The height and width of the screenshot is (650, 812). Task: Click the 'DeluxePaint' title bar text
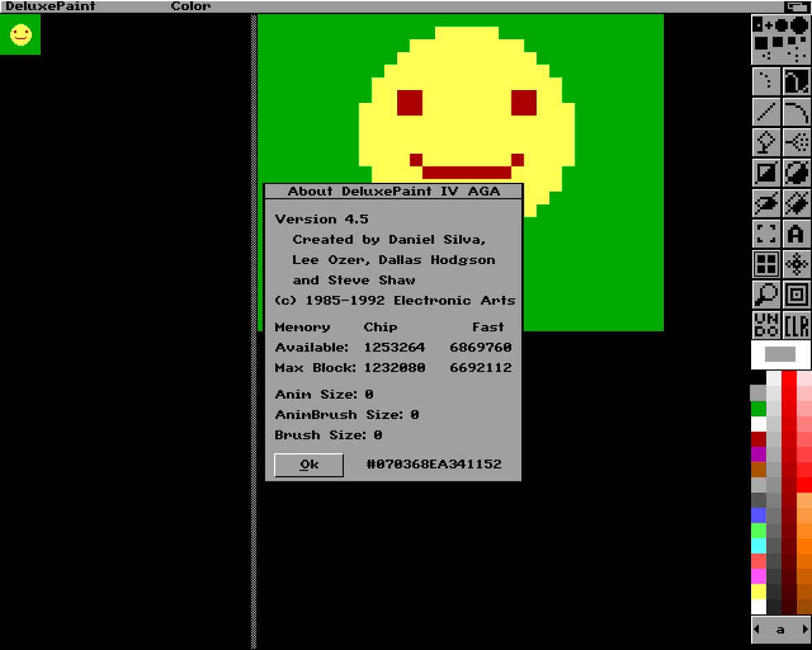click(51, 6)
